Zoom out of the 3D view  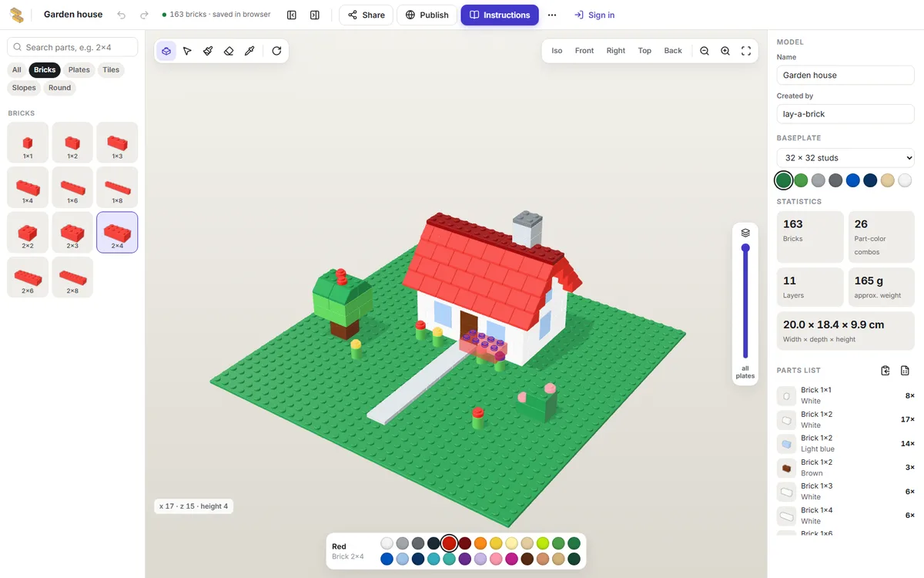tap(705, 51)
